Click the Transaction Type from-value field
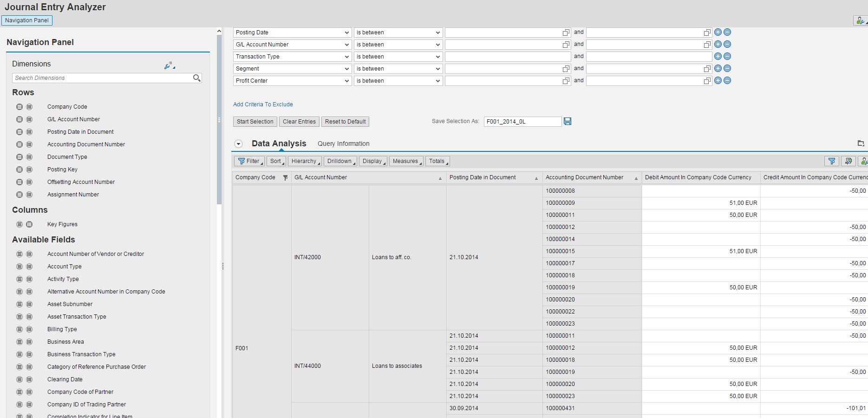The image size is (868, 418). [508, 57]
